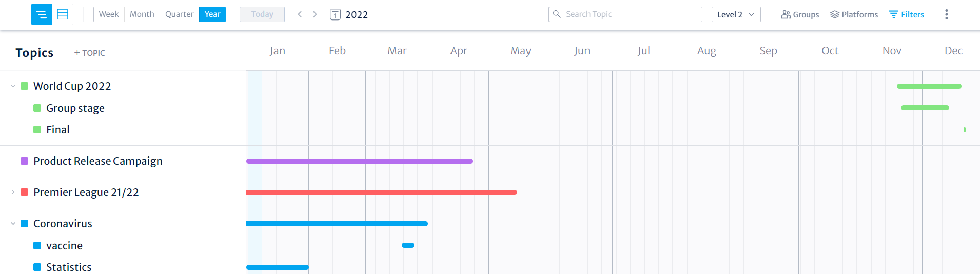Select the Week view
980x274 pixels.
click(x=109, y=14)
